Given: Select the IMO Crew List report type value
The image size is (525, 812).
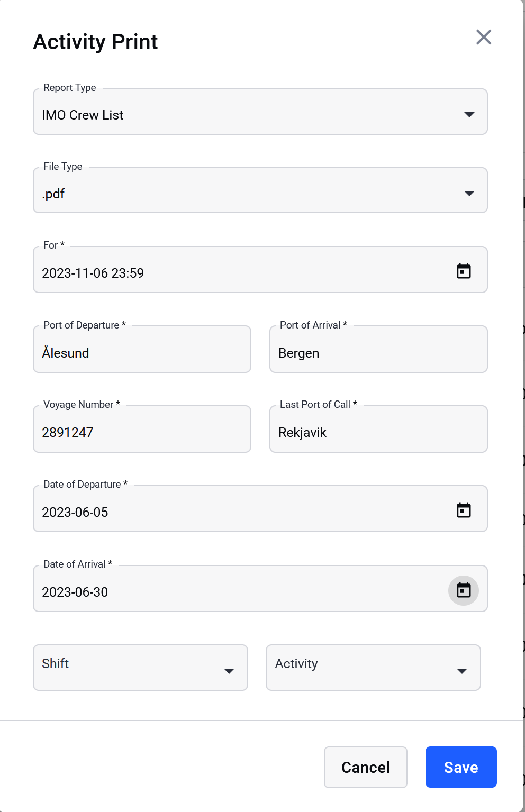Looking at the screenshot, I should (x=83, y=115).
